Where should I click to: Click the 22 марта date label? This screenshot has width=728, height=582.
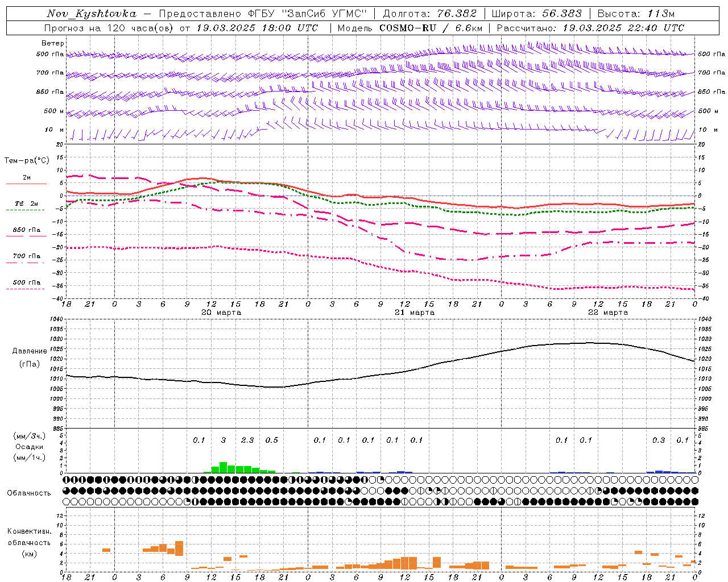click(x=608, y=312)
